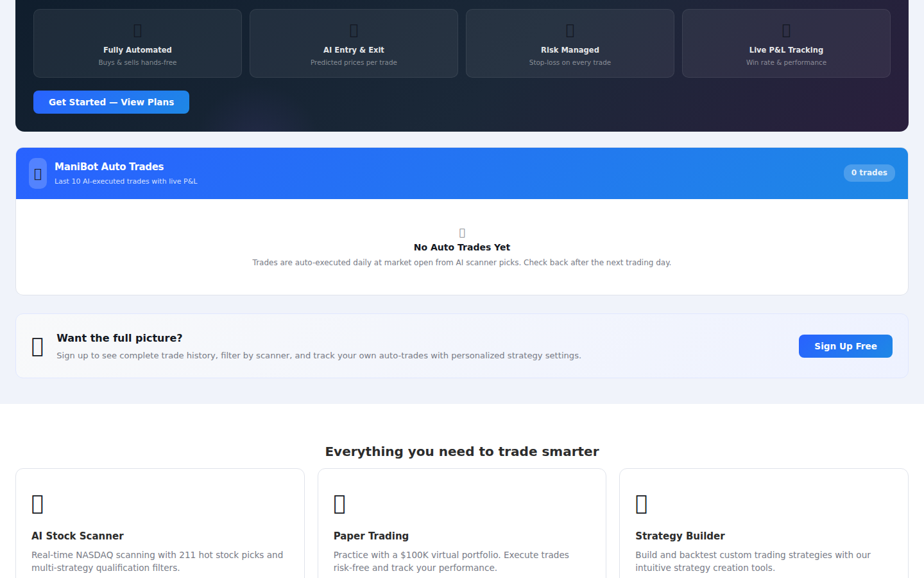Click the Want the full picture text
The width and height of the screenshot is (924, 578).
[119, 338]
